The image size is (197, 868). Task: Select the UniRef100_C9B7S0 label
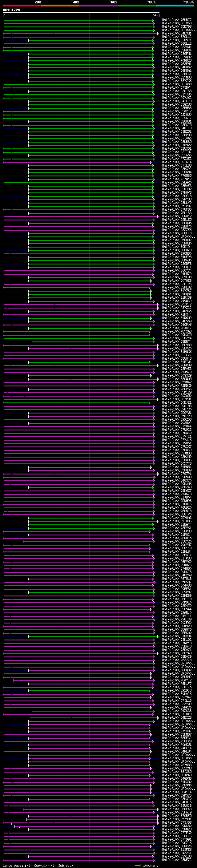177,410
